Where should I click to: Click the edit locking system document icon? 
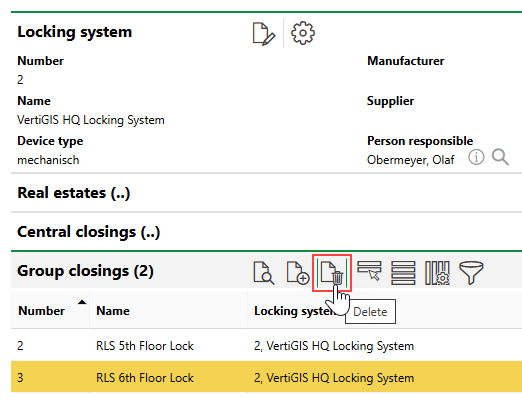pos(264,33)
